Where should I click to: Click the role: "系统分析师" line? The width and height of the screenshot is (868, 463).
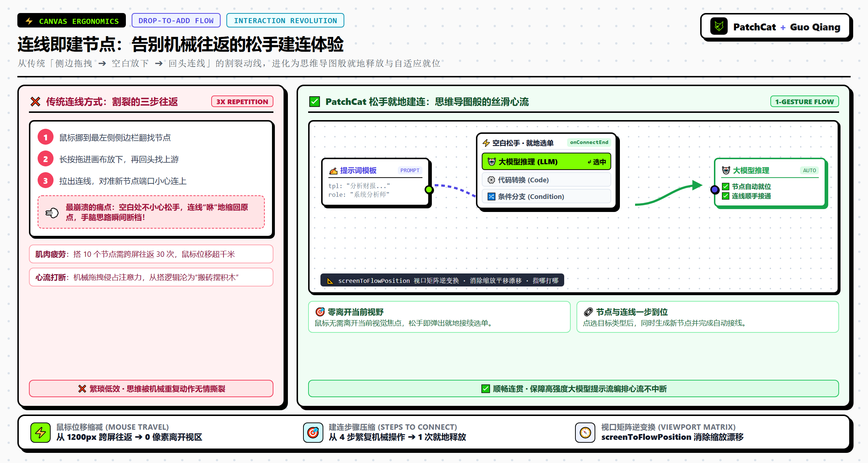click(359, 195)
